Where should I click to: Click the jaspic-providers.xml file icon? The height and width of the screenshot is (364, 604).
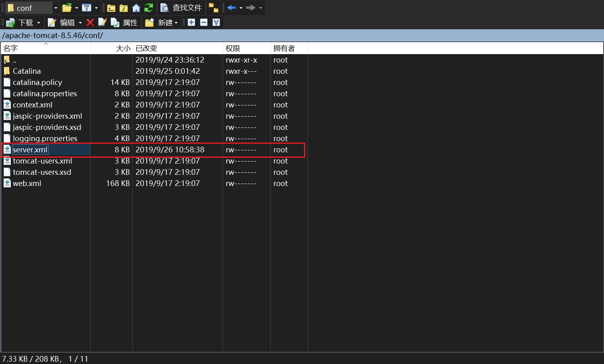click(x=7, y=116)
